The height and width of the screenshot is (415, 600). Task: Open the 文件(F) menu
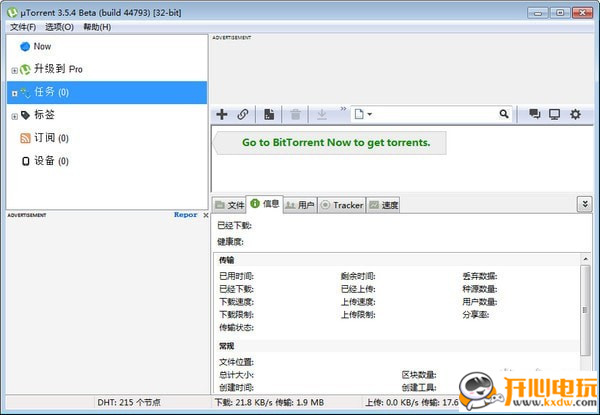pos(23,27)
